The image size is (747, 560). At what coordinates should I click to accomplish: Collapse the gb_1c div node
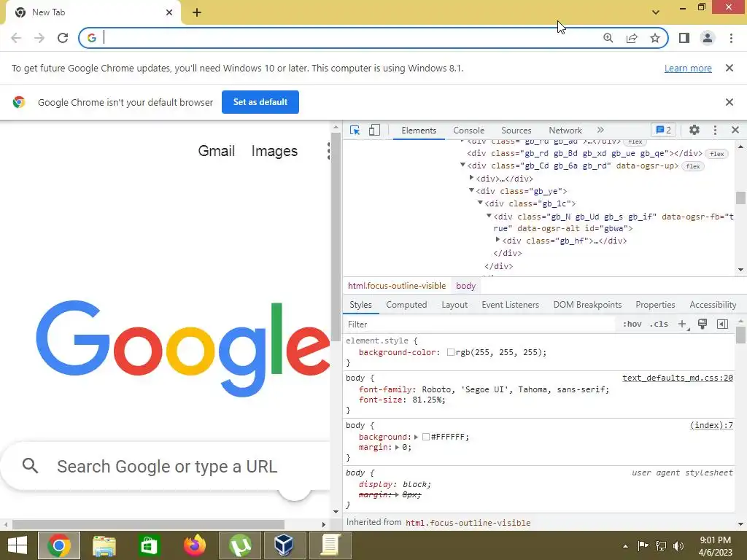(480, 203)
